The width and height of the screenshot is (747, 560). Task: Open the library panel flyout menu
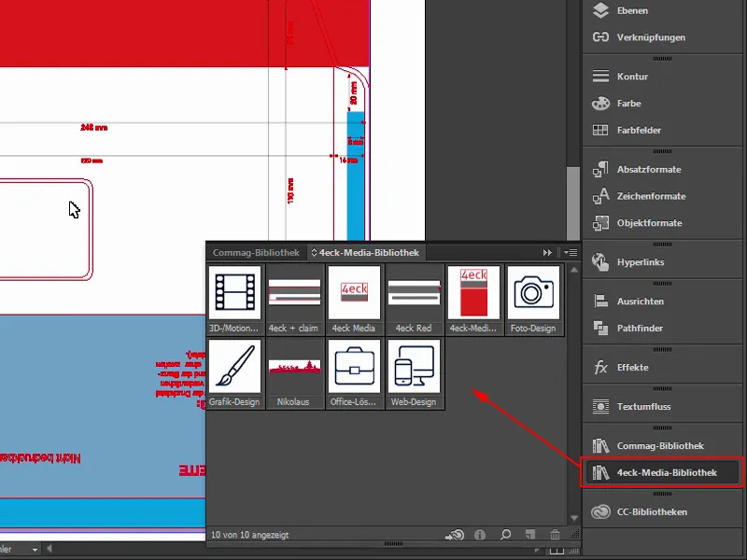coord(571,252)
